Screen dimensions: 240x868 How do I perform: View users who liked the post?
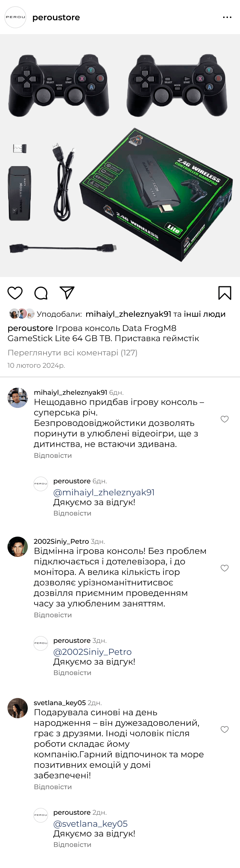click(155, 314)
